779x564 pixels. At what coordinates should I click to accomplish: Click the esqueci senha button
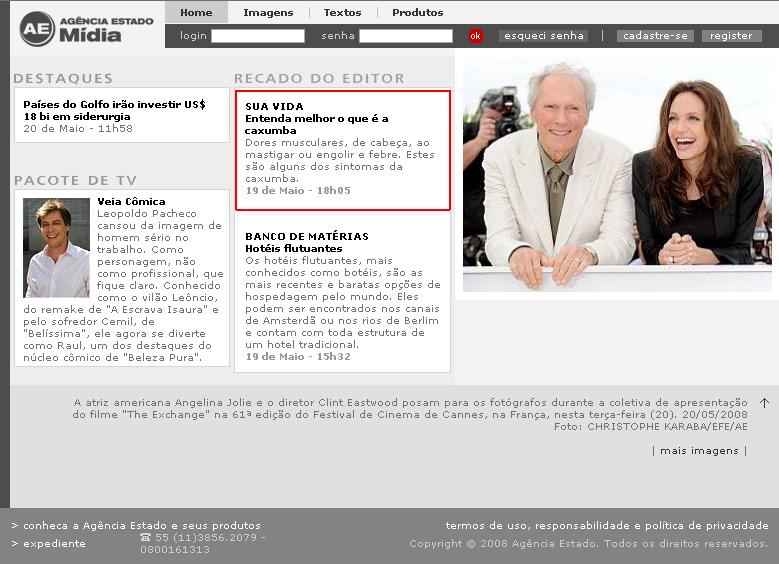pos(543,36)
